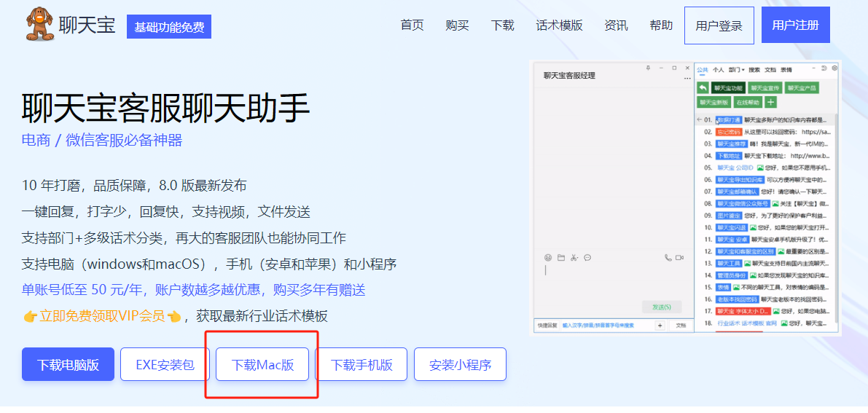Open the gear settings icon in assistant panel
Screen dimensions: 868x413
pos(834,68)
